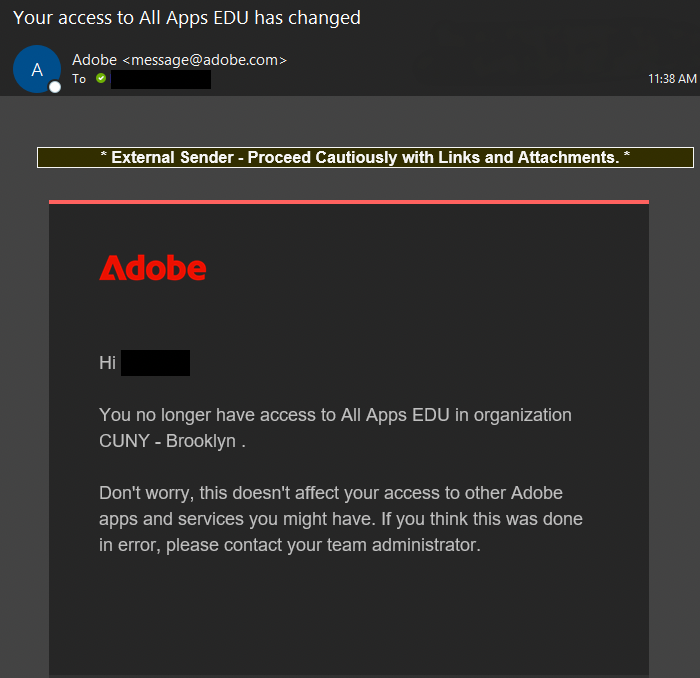Click the 'Don't worry' paragraph text
Viewport: 700px width, 678px height.
(330, 493)
